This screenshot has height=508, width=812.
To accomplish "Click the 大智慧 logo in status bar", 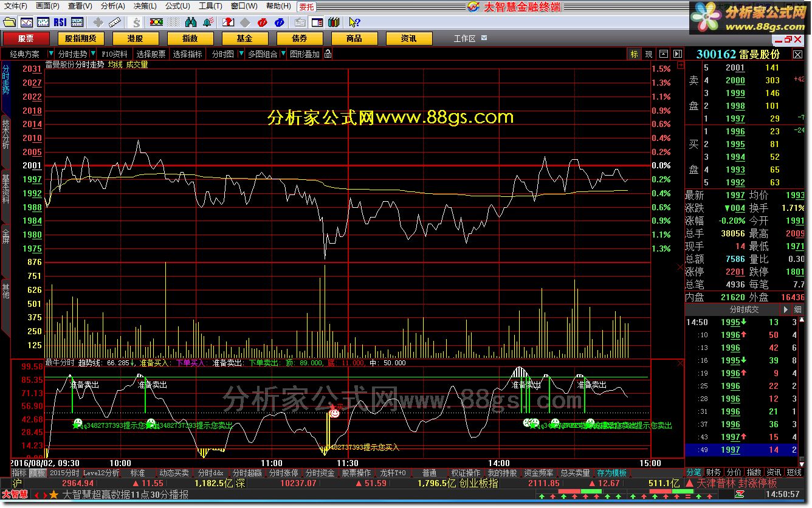I will (15, 495).
